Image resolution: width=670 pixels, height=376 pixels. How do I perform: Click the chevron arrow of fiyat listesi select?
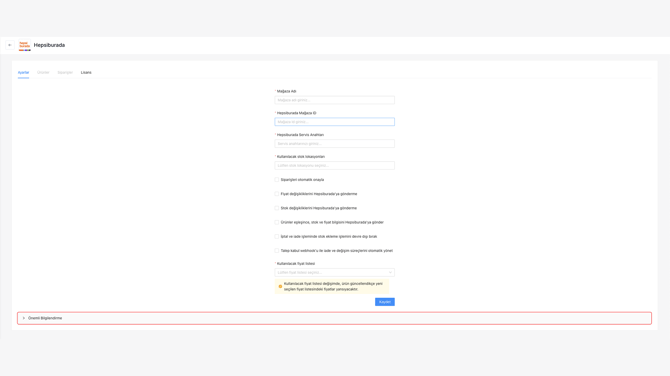coord(390,272)
